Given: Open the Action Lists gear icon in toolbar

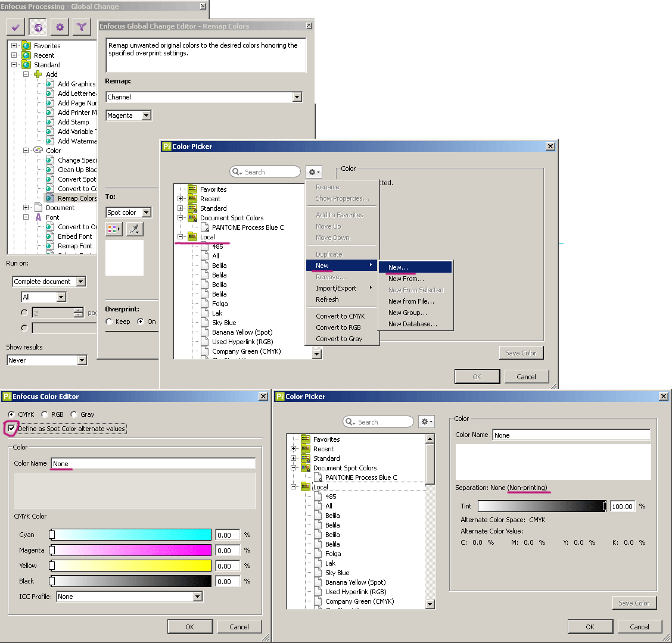Looking at the screenshot, I should point(60,27).
